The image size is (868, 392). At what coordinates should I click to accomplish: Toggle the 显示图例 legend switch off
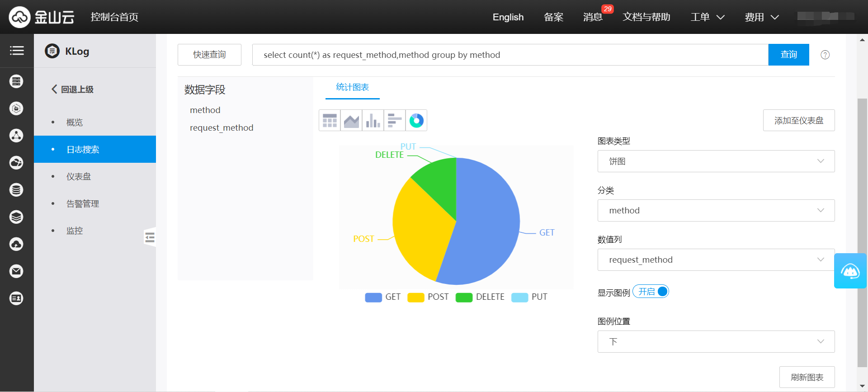[651, 292]
